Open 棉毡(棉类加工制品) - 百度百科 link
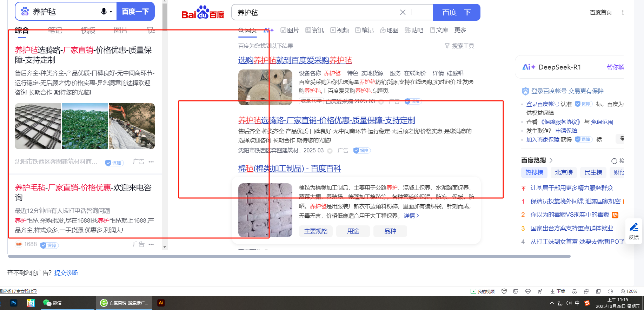 290,169
